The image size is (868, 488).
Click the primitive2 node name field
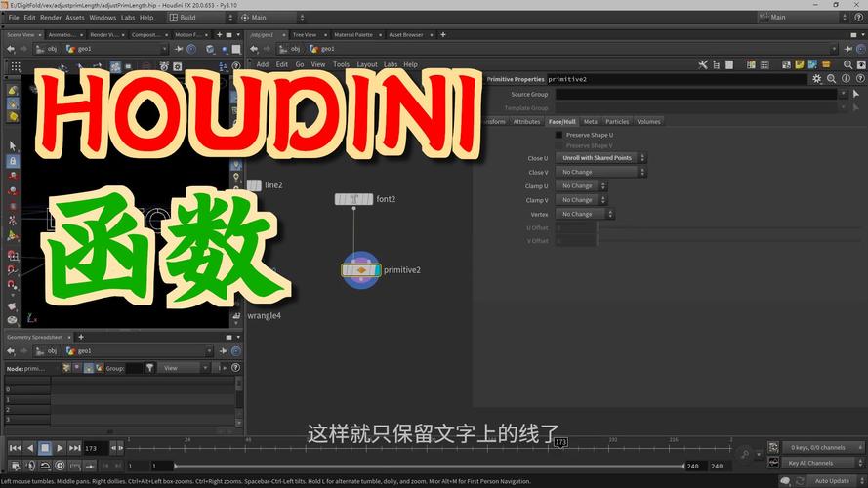(677, 79)
